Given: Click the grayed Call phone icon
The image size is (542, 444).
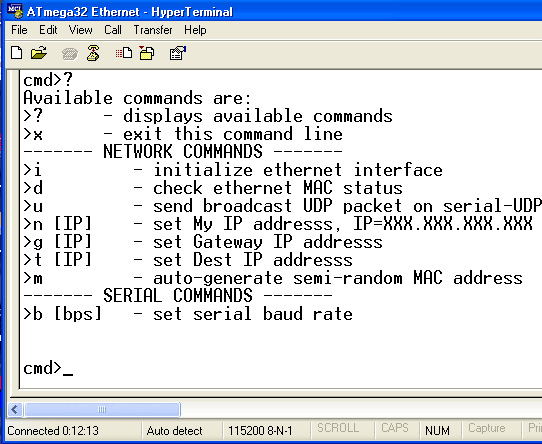Looking at the screenshot, I should [x=69, y=54].
